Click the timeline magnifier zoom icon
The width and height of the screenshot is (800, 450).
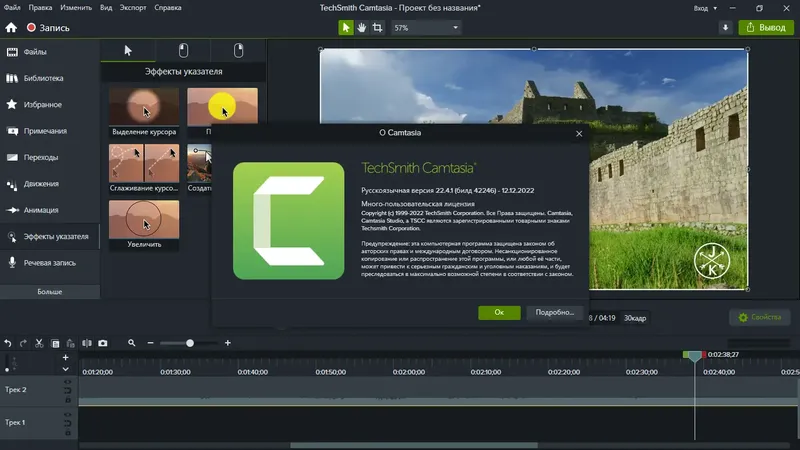tap(132, 343)
